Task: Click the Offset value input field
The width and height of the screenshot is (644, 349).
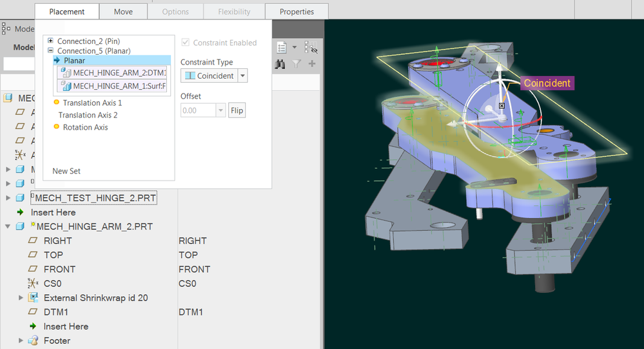Action: 199,110
